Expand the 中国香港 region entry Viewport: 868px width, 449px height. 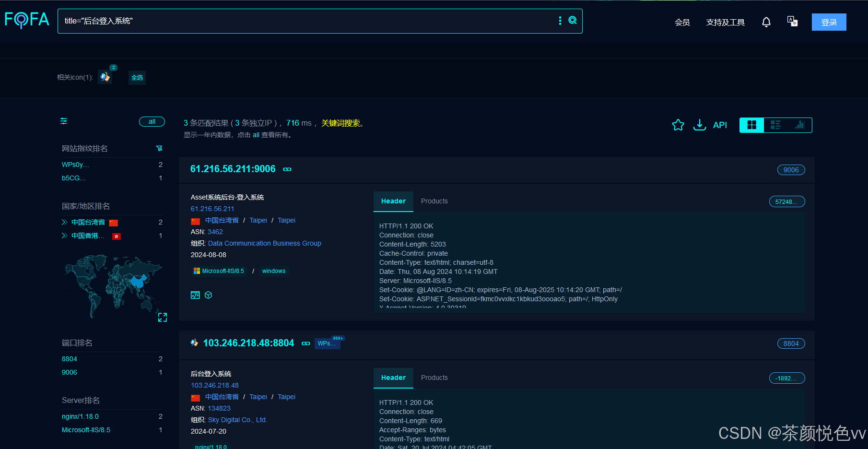(x=64, y=236)
